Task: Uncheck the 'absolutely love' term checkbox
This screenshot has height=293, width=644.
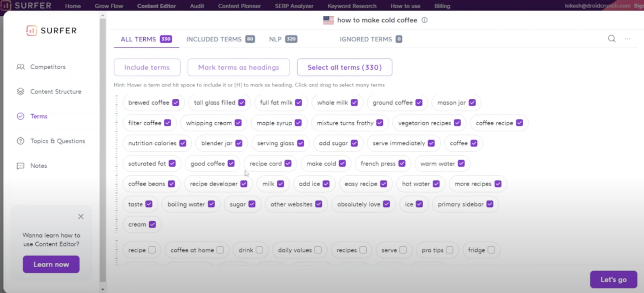Action: (x=386, y=204)
